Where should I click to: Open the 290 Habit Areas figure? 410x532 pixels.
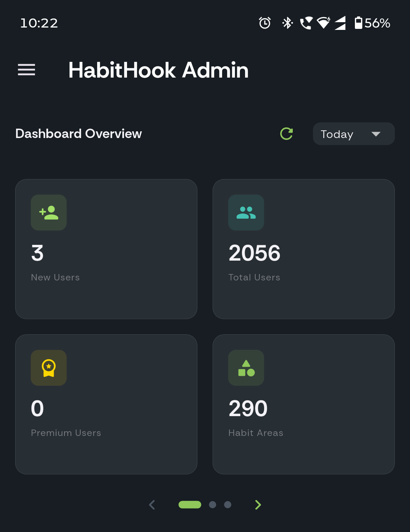(x=248, y=408)
